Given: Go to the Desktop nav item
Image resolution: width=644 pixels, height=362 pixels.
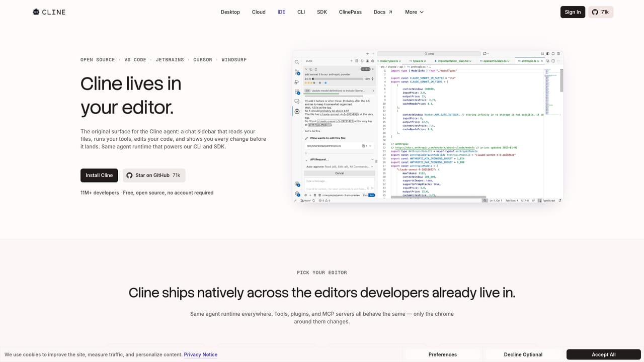Looking at the screenshot, I should (230, 12).
